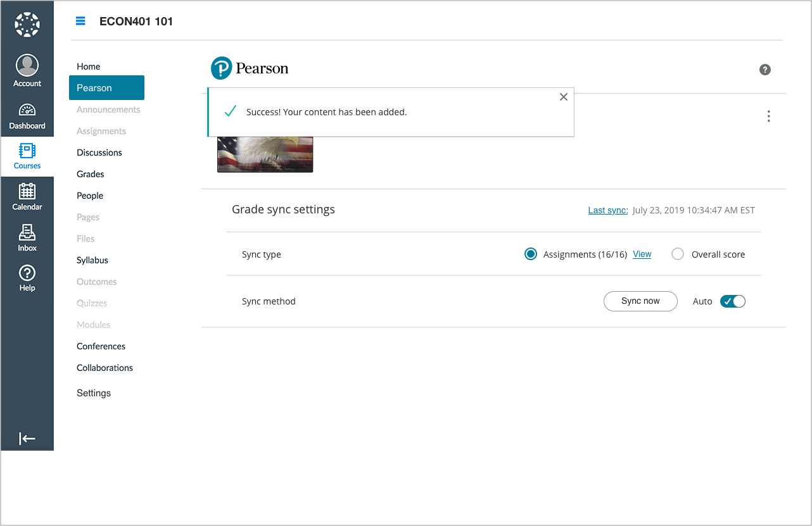The width and height of the screenshot is (812, 526).
Task: Click the Grade sync settings heading
Action: click(x=284, y=210)
